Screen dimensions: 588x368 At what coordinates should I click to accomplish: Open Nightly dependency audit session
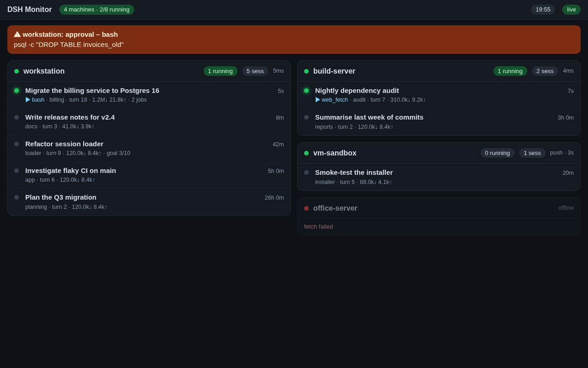(x=439, y=95)
